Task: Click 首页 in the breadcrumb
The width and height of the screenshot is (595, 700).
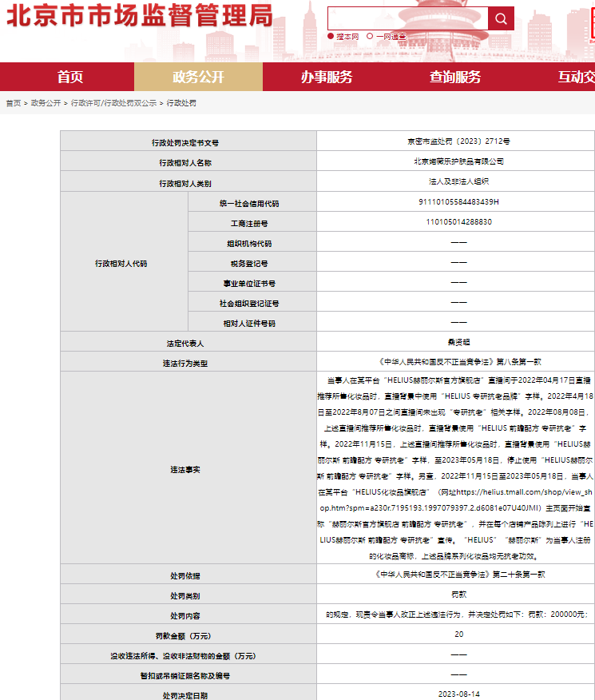Action: (x=14, y=103)
